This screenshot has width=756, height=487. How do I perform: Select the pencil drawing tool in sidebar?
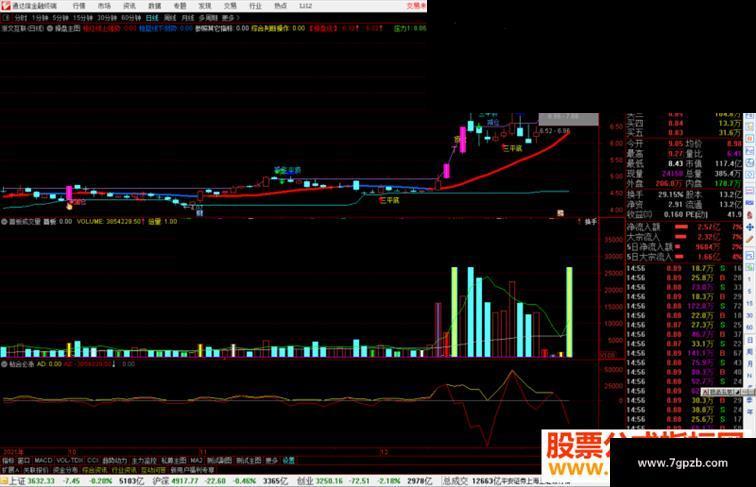click(x=750, y=239)
